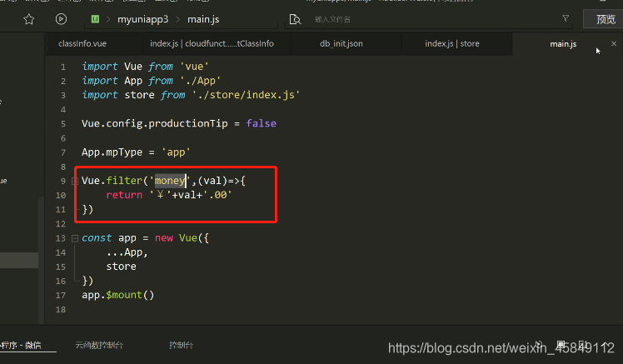Click the './App' import path
This screenshot has height=364, width=623.
coord(200,81)
